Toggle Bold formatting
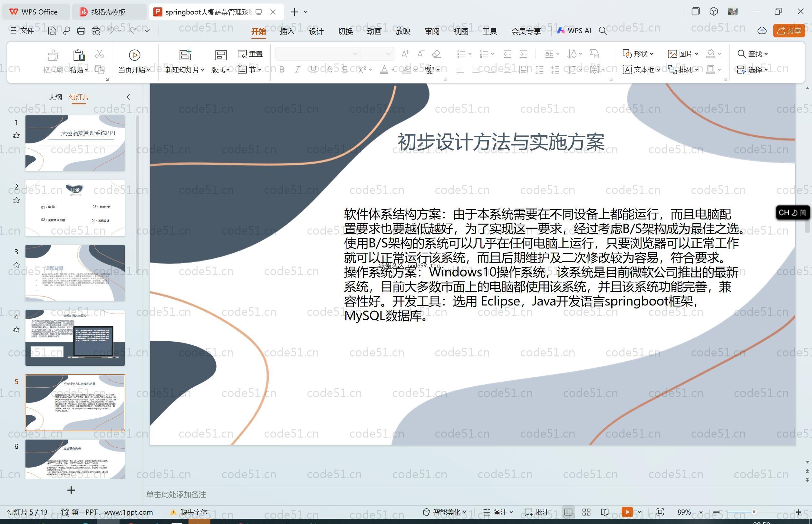The image size is (812, 524). (282, 69)
